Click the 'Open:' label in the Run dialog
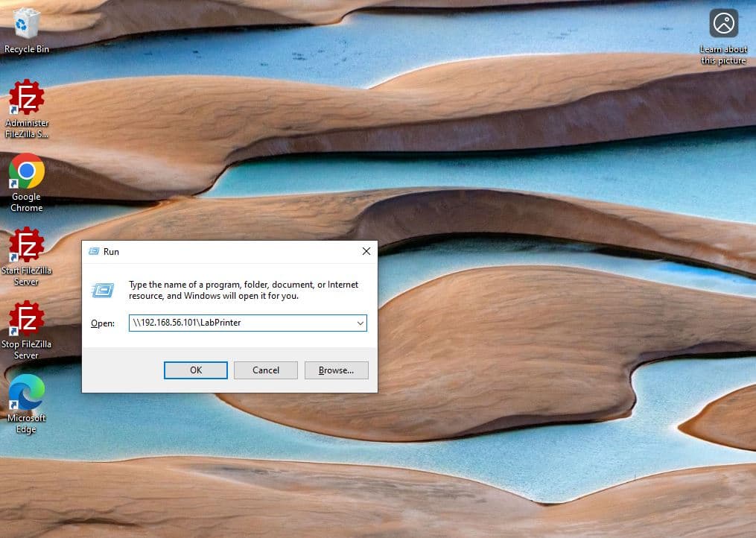 [x=102, y=323]
